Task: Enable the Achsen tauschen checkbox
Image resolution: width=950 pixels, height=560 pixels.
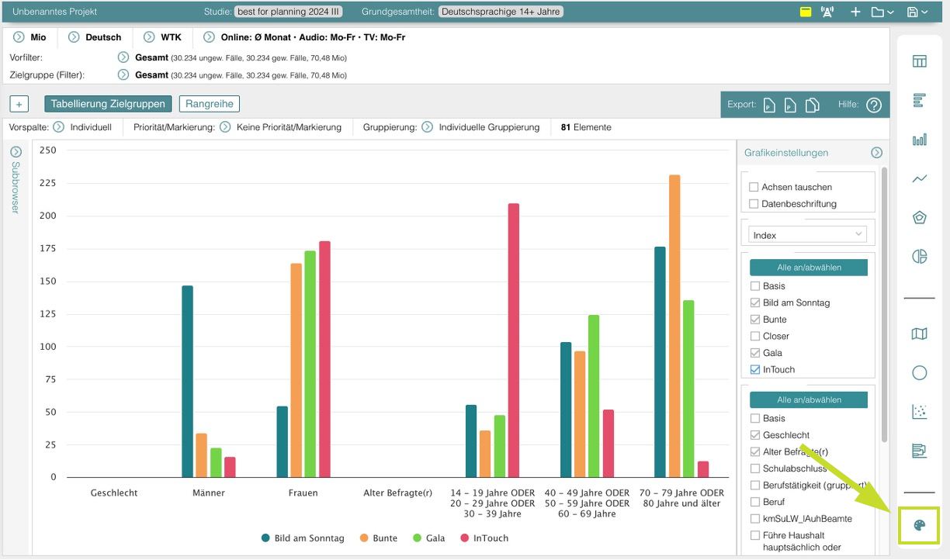Action: click(754, 187)
